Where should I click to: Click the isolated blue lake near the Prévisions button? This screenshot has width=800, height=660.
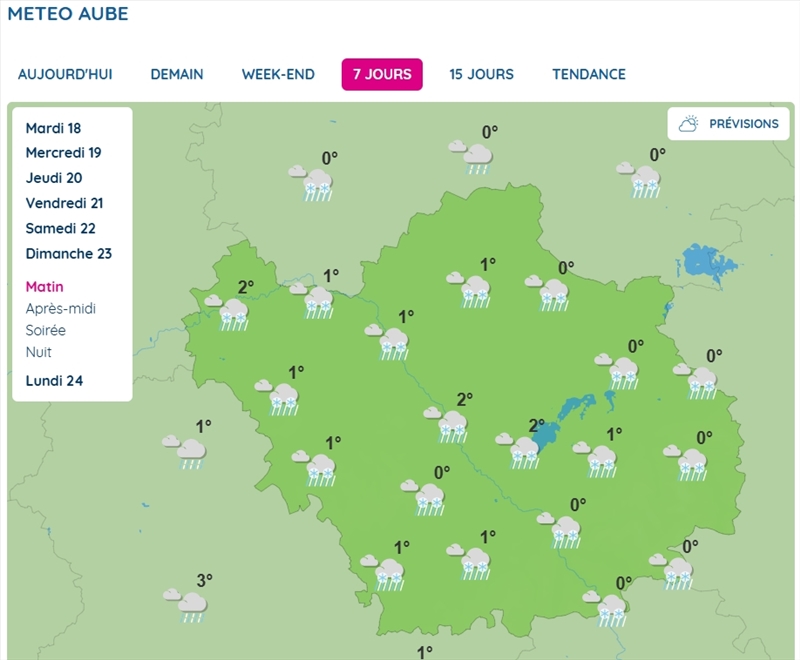[x=708, y=265]
